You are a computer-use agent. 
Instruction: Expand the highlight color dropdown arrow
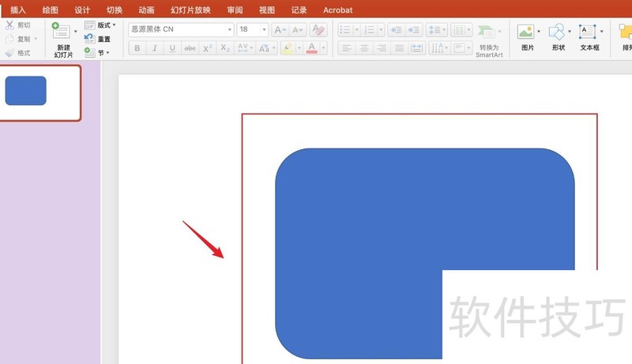coord(299,48)
